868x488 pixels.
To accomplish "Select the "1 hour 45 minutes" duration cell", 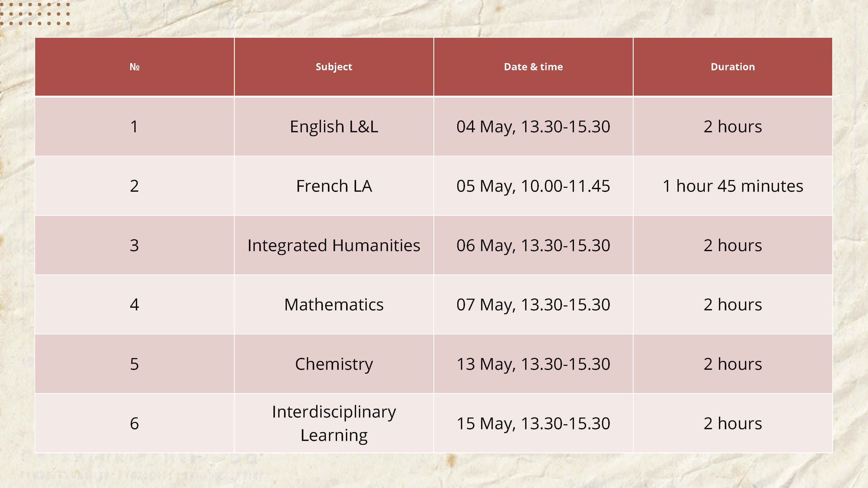I will pos(733,186).
